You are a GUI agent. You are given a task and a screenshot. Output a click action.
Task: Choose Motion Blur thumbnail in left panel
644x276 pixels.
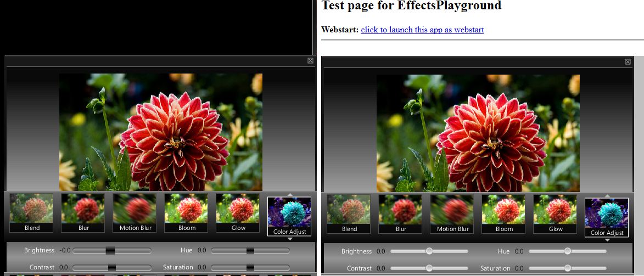pyautogui.click(x=135, y=212)
